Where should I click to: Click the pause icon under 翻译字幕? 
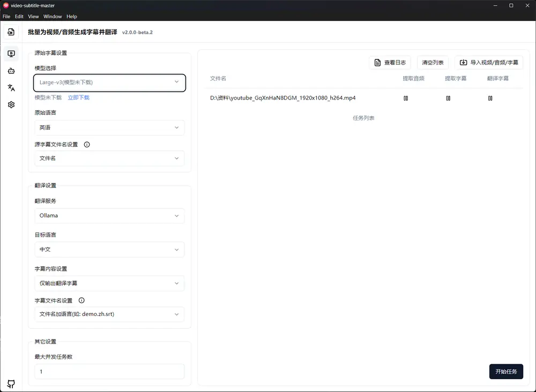tap(490, 99)
